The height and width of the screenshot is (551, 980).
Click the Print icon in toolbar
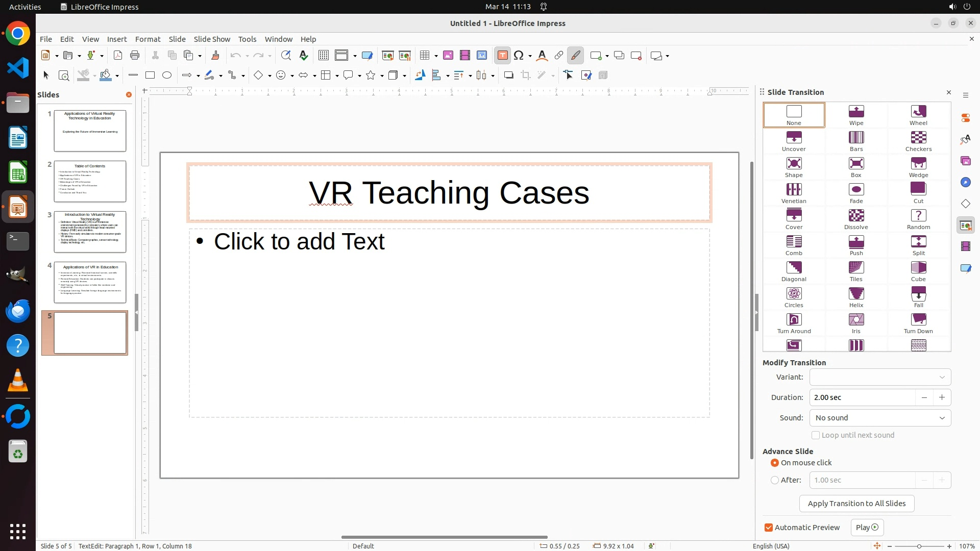pos(135,56)
